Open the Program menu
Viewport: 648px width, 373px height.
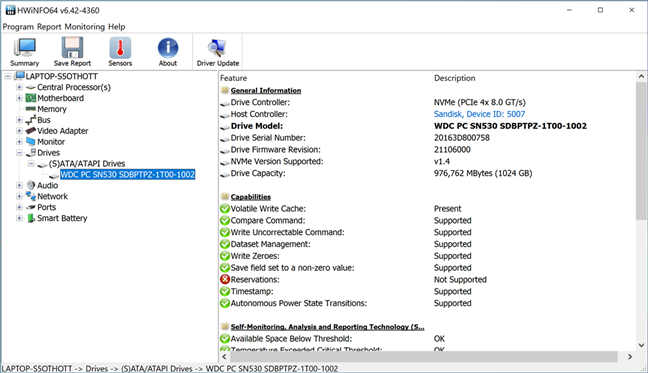coord(18,27)
